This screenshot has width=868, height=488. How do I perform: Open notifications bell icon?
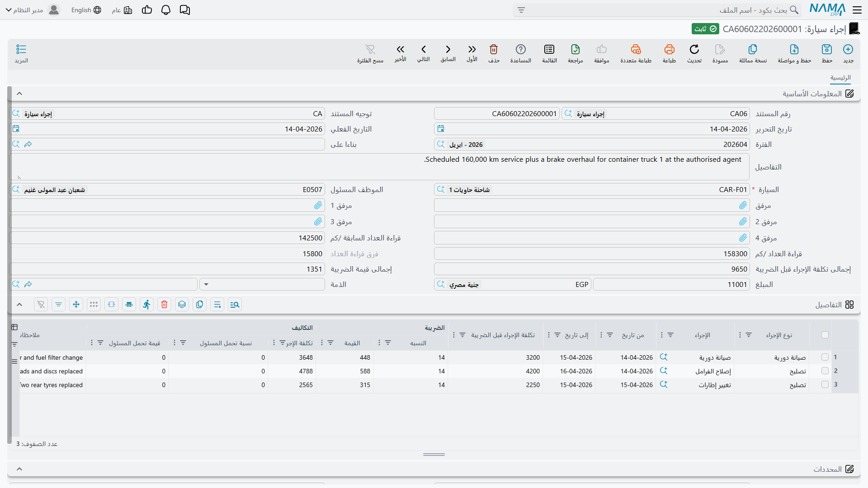coord(166,10)
